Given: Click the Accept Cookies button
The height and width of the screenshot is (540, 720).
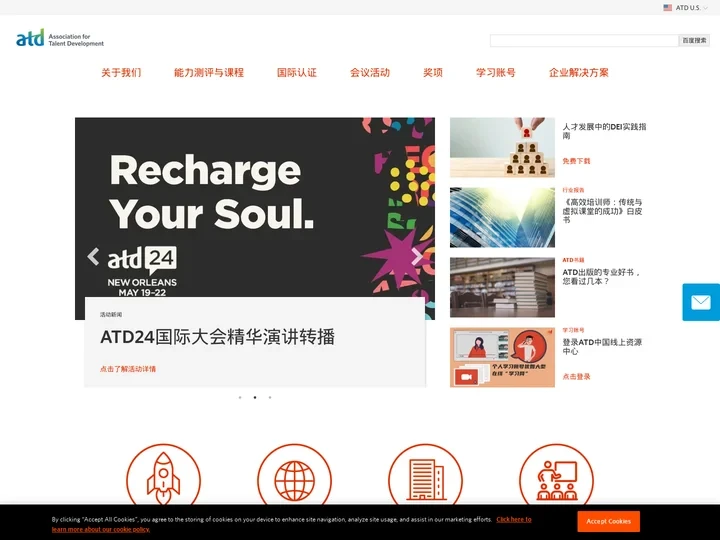Looking at the screenshot, I should (x=608, y=521).
